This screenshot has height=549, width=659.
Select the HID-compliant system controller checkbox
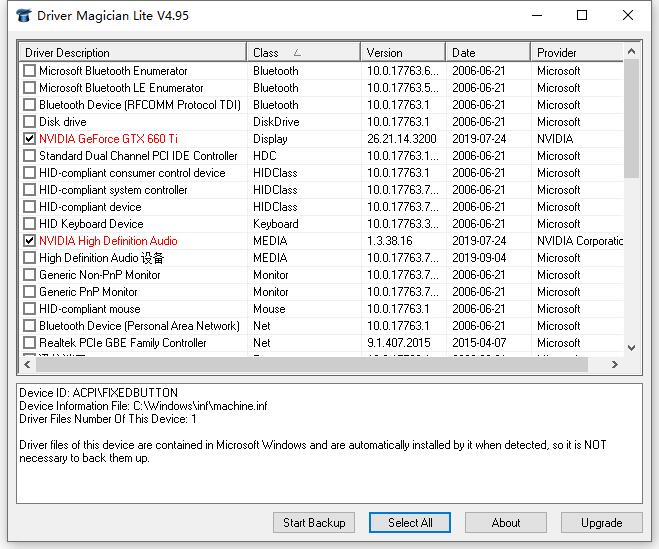(29, 190)
